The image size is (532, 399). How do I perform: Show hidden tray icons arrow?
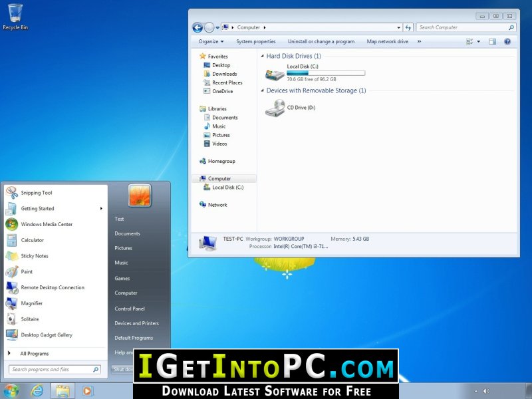coord(475,391)
